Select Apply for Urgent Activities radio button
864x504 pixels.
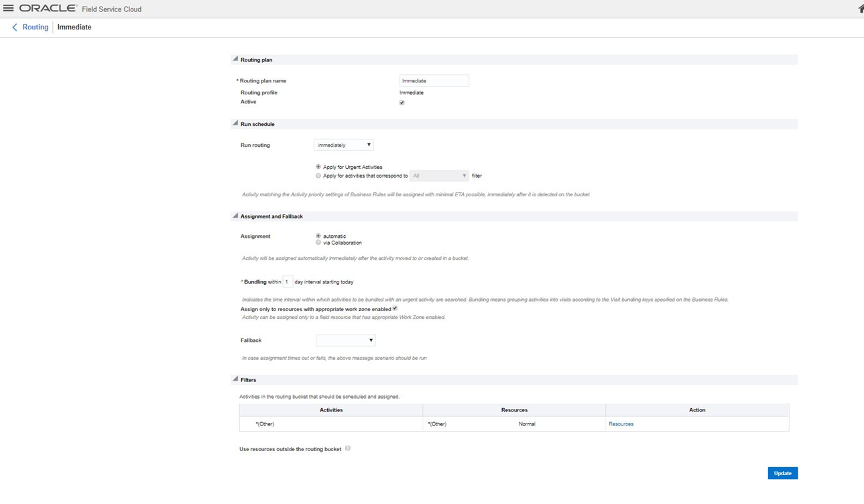(x=318, y=167)
